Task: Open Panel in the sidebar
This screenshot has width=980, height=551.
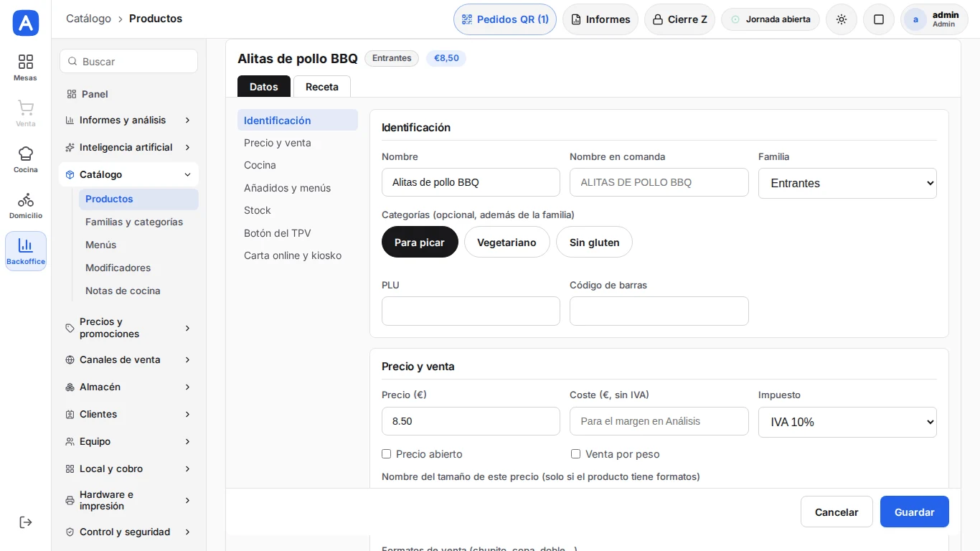Action: click(x=128, y=94)
